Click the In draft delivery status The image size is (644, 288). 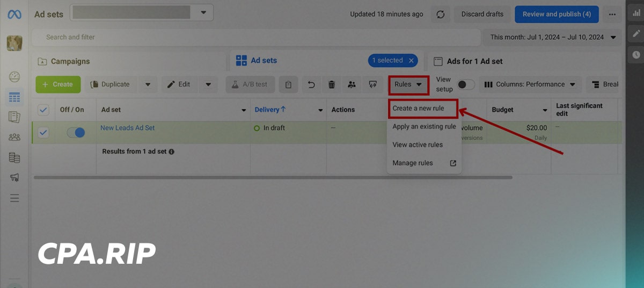(269, 128)
